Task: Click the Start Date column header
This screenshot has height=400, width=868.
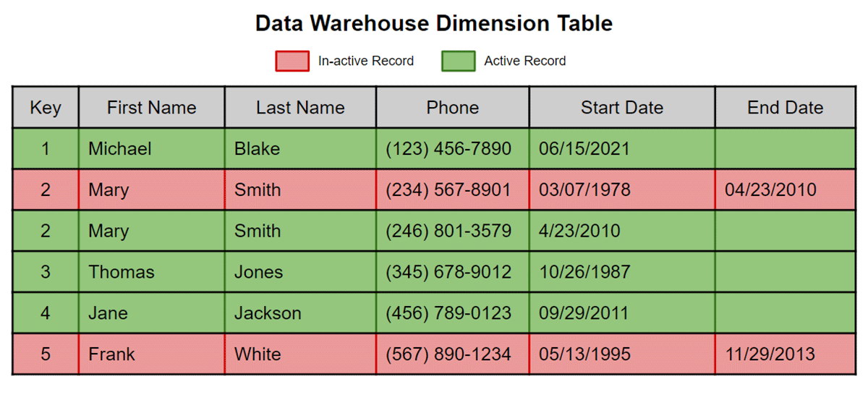Action: [x=622, y=108]
